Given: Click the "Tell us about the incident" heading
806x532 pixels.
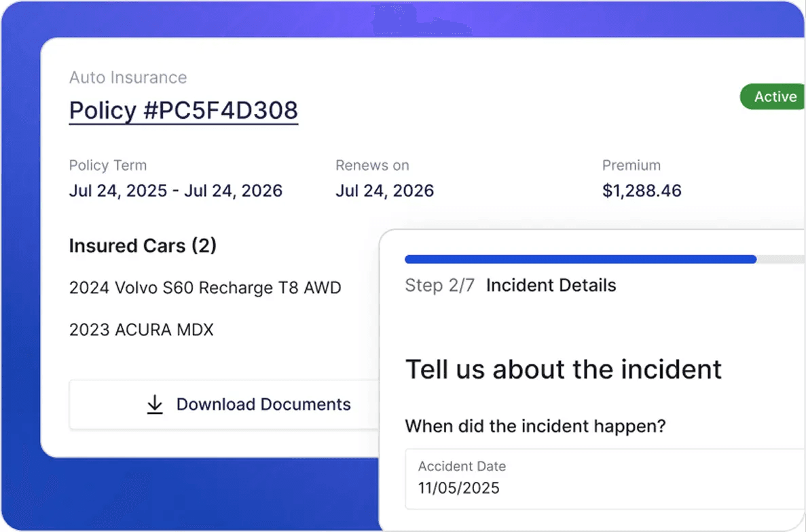Looking at the screenshot, I should coord(563,370).
